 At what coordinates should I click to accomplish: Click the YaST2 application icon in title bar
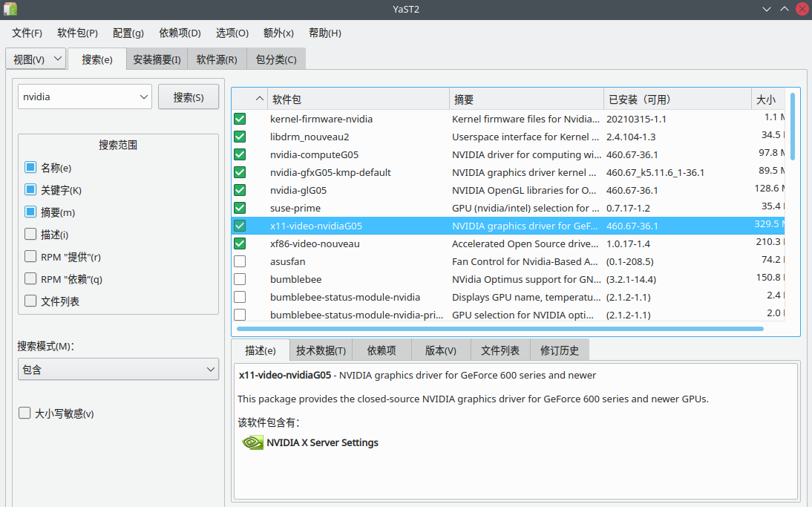pos(10,10)
